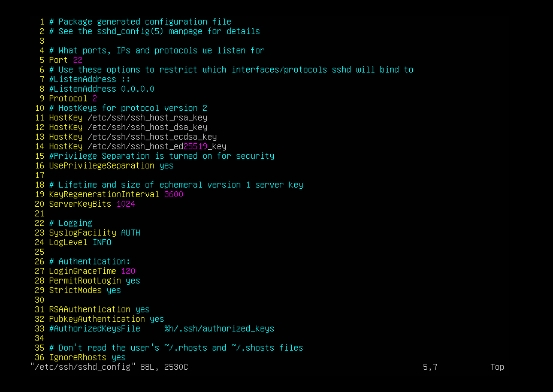Click '# What ports, IPs and protocols' comment
Image resolution: width=553 pixels, height=392 pixels.
[157, 50]
